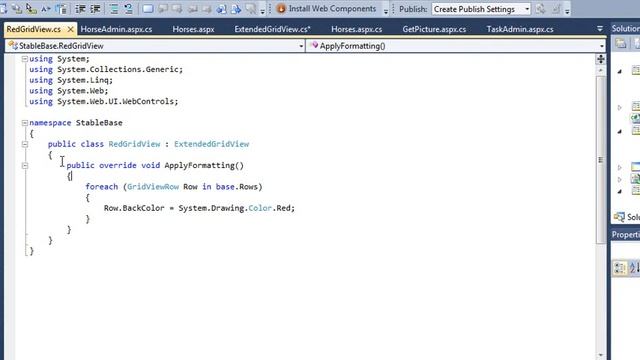Comment out the selected lines icon
The height and width of the screenshot is (360, 640).
(114, 9)
